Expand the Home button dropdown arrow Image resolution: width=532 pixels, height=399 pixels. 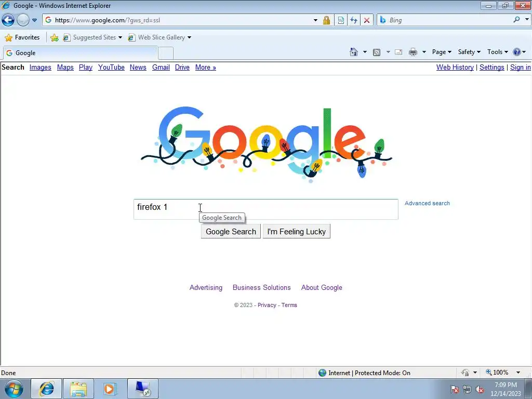pyautogui.click(x=365, y=52)
